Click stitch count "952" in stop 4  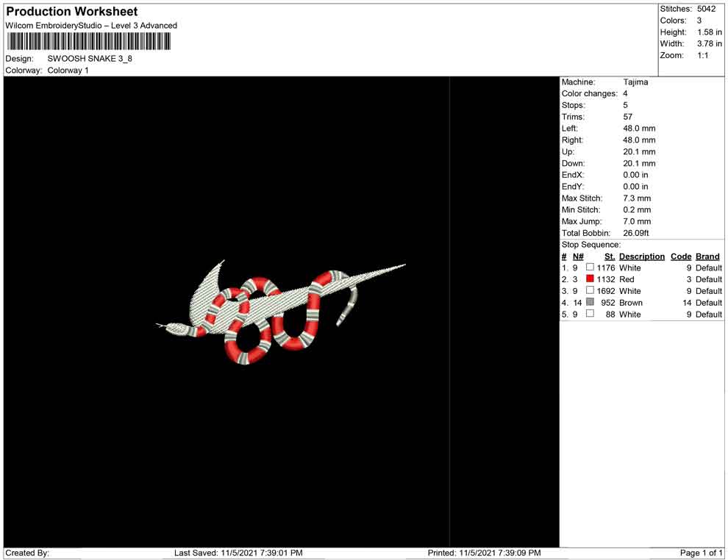click(x=607, y=303)
